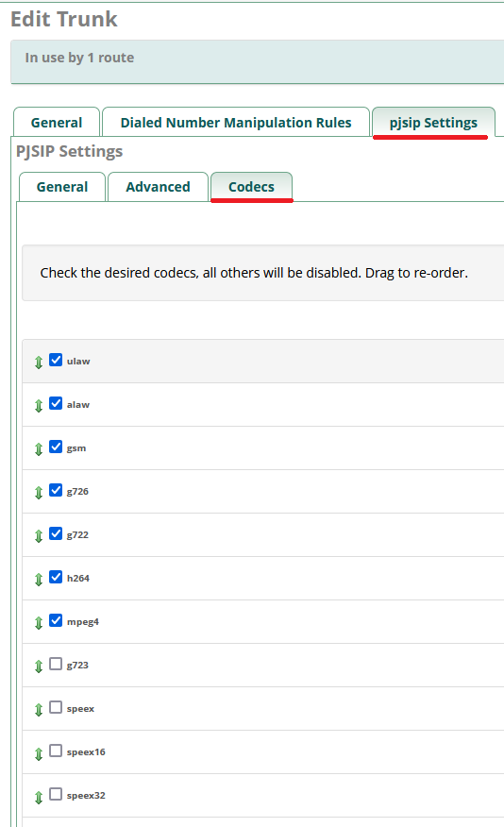Select the Advanced PJSIP sub-tab
Viewport: 504px width, 827px height.
click(158, 187)
